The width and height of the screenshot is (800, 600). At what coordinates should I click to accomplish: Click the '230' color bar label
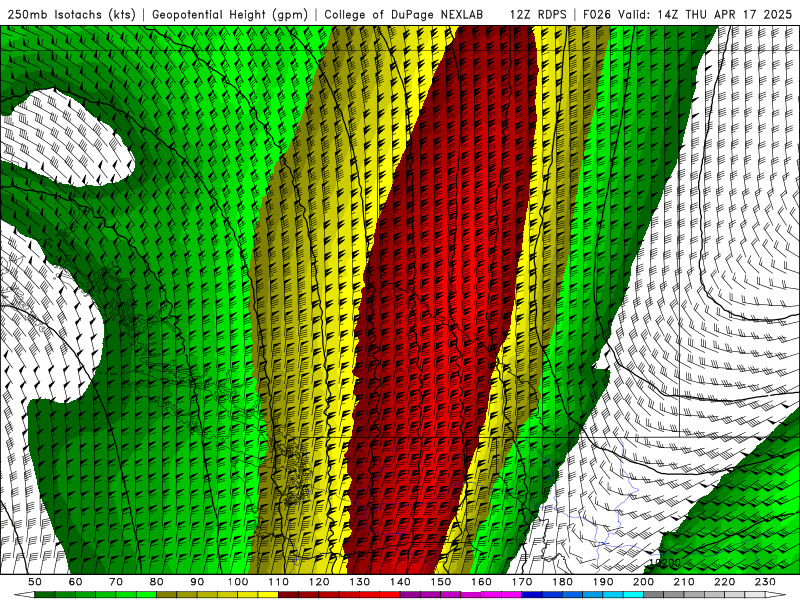coord(765,582)
